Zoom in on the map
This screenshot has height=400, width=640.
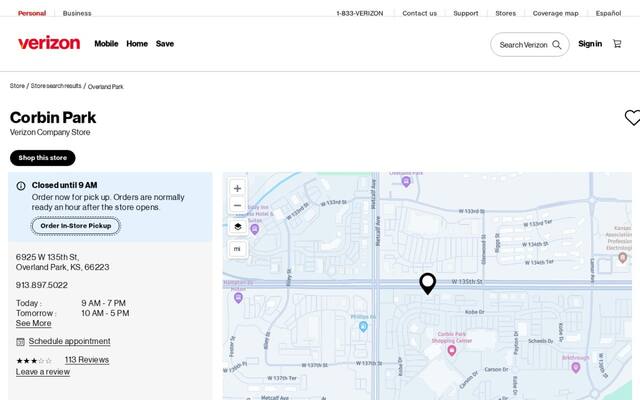[238, 188]
